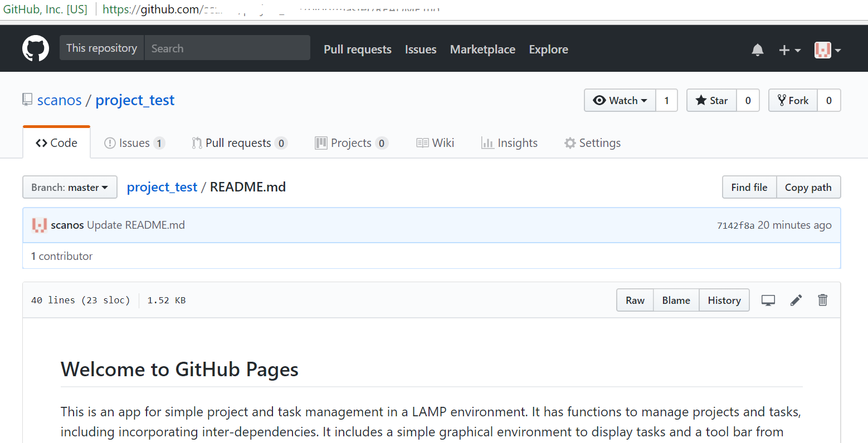
Task: Focus the repository Search field
Action: click(x=227, y=48)
